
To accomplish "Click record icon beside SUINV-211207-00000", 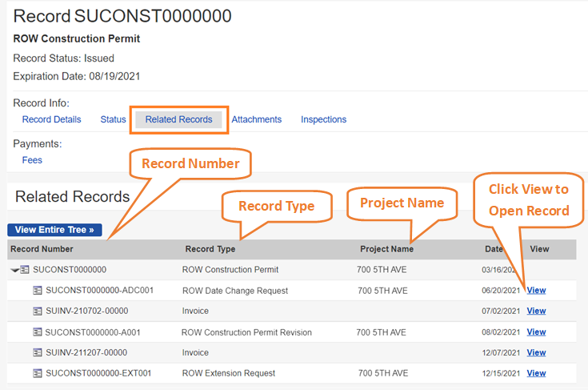I will [x=38, y=352].
